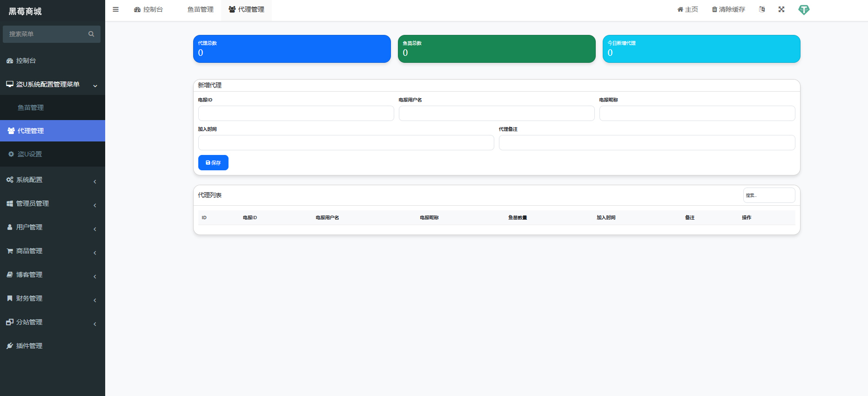
Task: Click the 清除缓存 trash icon
Action: [714, 10]
